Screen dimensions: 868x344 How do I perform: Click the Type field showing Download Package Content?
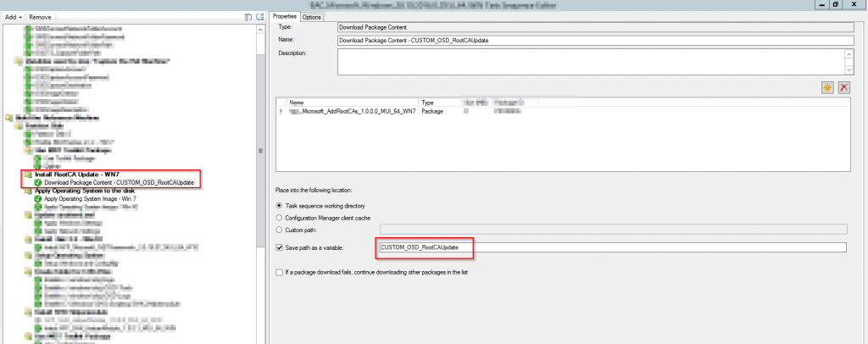point(596,27)
